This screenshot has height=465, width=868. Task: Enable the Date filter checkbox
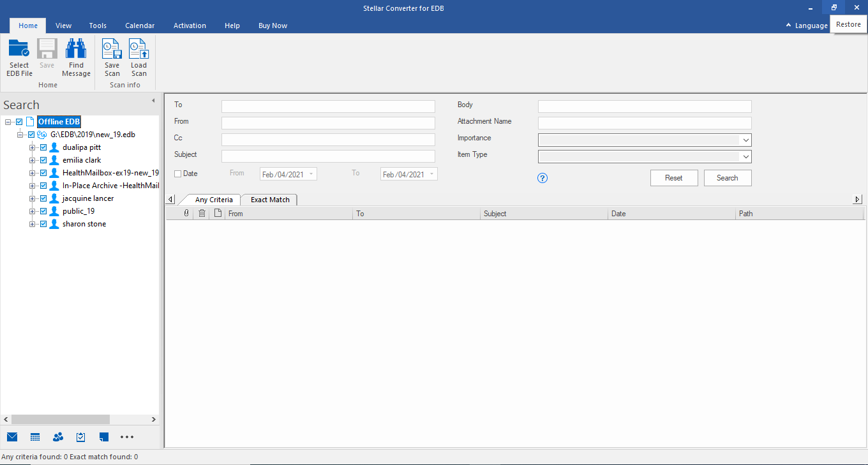tap(178, 174)
